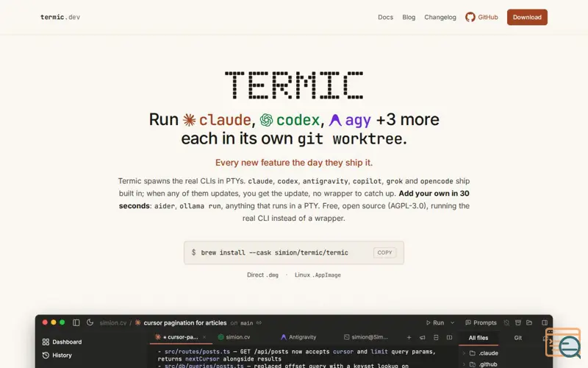Toggle the right panel layout icon
Screen dimensions: 588x368
(545, 323)
